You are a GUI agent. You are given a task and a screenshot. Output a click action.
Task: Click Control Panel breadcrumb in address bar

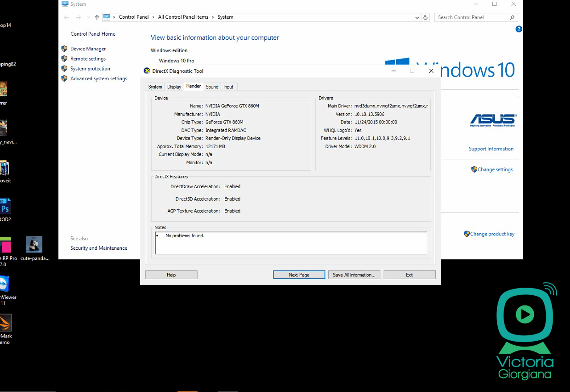pyautogui.click(x=134, y=17)
